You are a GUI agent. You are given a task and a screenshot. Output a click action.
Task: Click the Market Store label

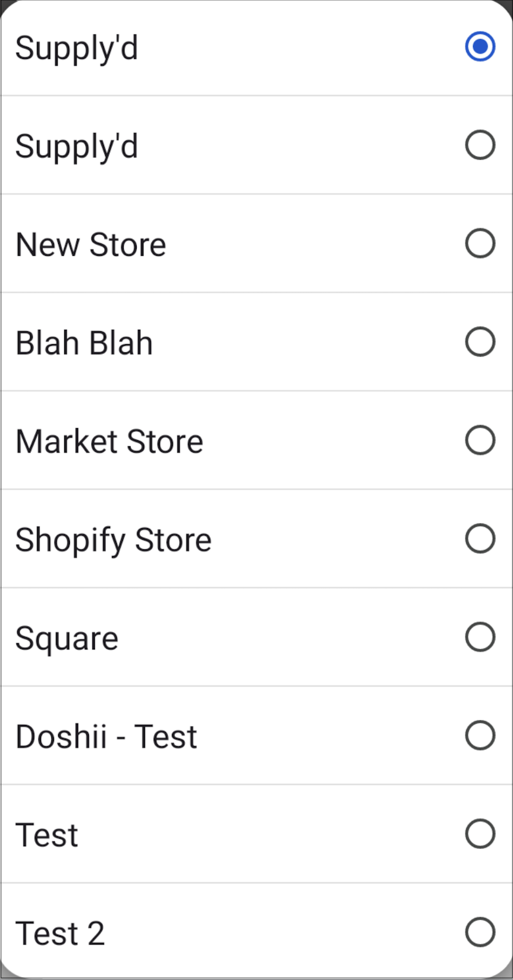109,442
